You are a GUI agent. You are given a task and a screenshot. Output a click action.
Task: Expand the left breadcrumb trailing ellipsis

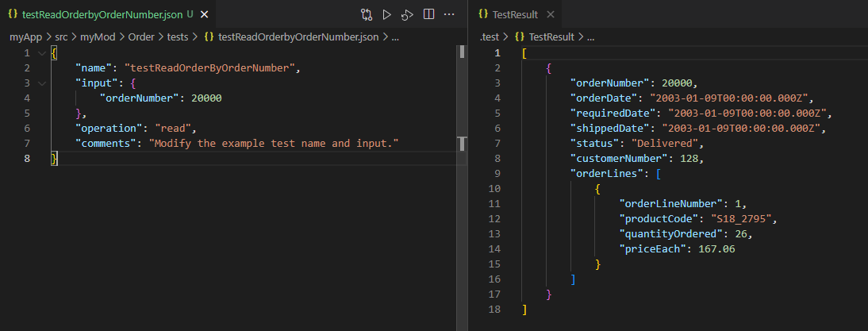(x=394, y=37)
